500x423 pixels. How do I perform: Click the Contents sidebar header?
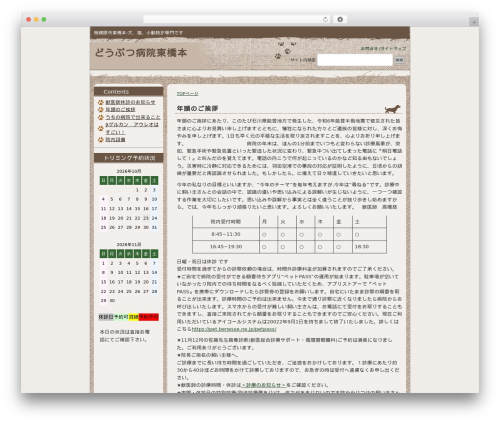129,92
